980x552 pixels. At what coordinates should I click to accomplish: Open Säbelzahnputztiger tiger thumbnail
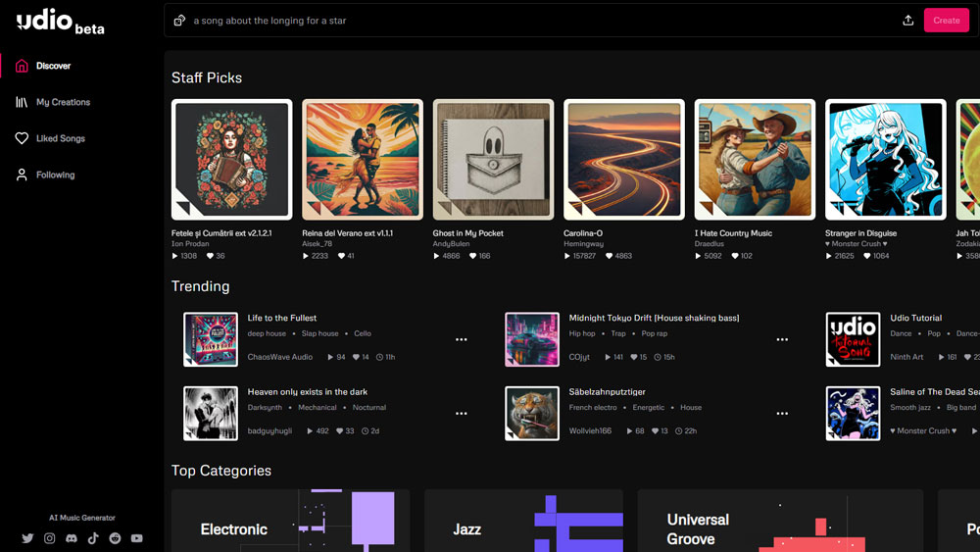pos(532,413)
